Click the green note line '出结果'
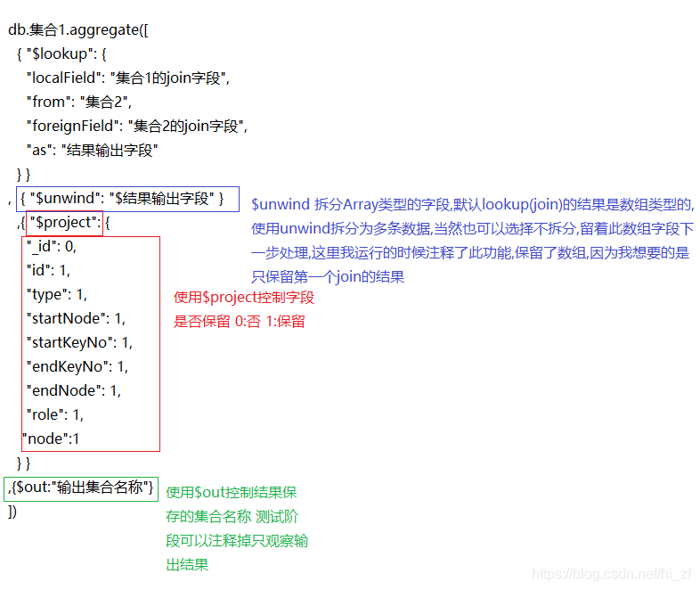This screenshot has width=700, height=590. [x=187, y=565]
